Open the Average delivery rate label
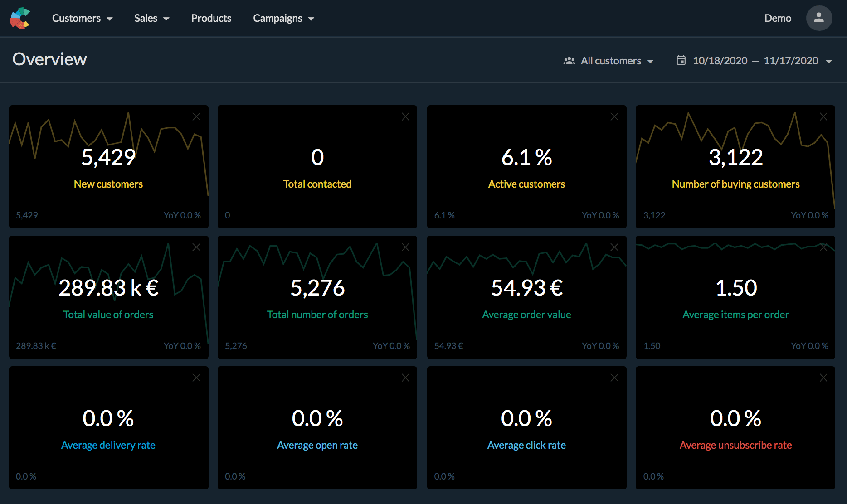 pyautogui.click(x=108, y=445)
